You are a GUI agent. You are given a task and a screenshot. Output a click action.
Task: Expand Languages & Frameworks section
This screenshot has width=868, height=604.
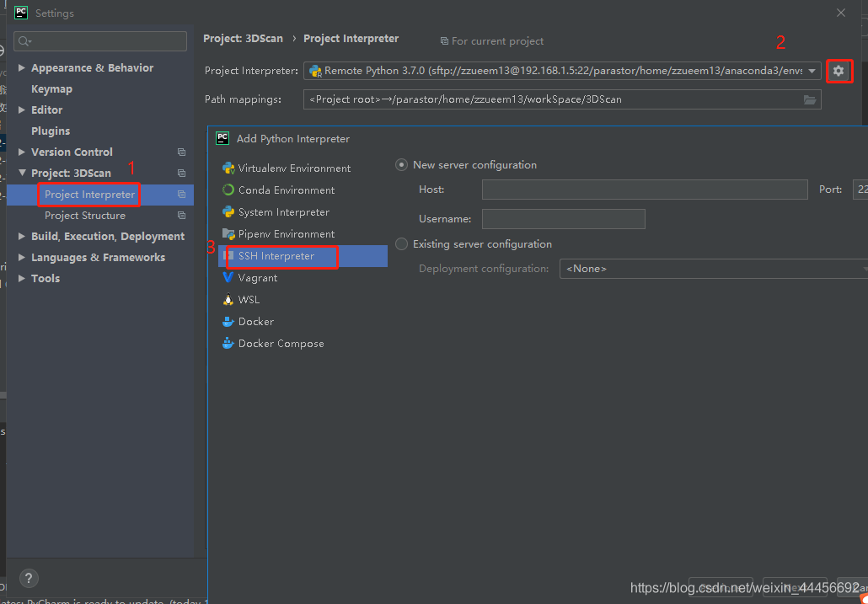click(22, 257)
